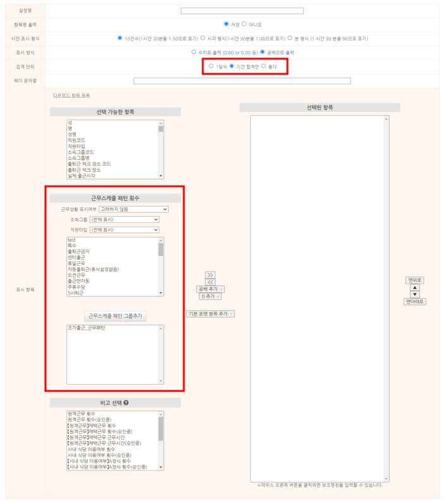Click the 설정명 text input field
This screenshot has width=446, height=504.
(x=242, y=11)
